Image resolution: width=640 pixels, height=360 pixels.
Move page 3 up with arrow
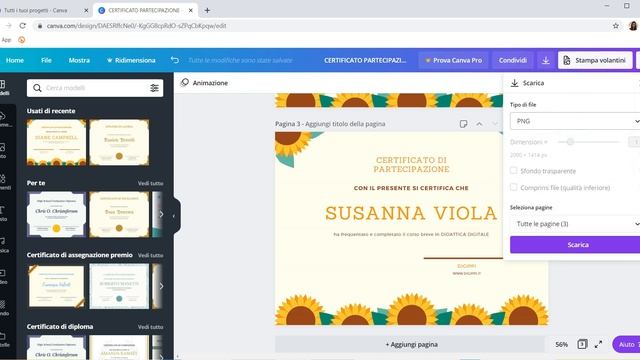click(479, 124)
